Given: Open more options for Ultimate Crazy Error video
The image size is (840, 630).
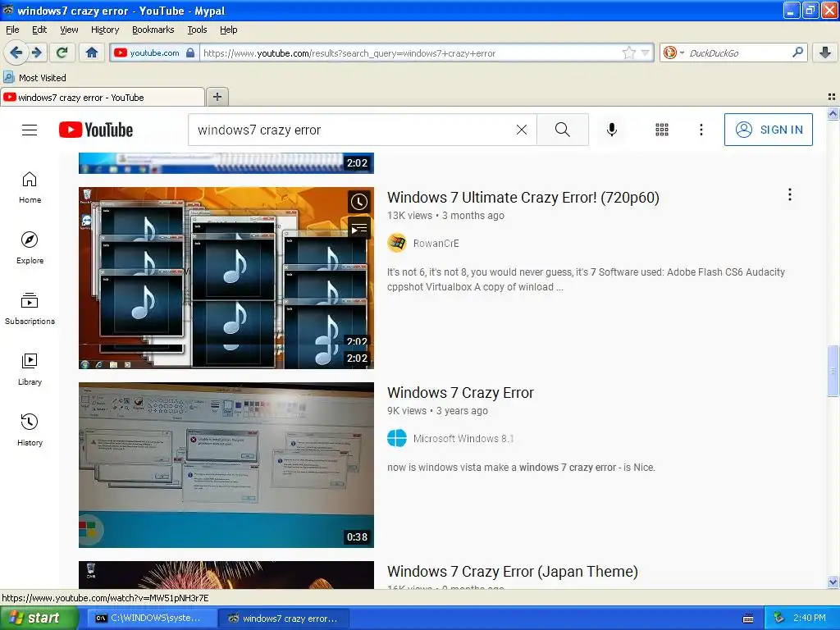Looking at the screenshot, I should (790, 194).
